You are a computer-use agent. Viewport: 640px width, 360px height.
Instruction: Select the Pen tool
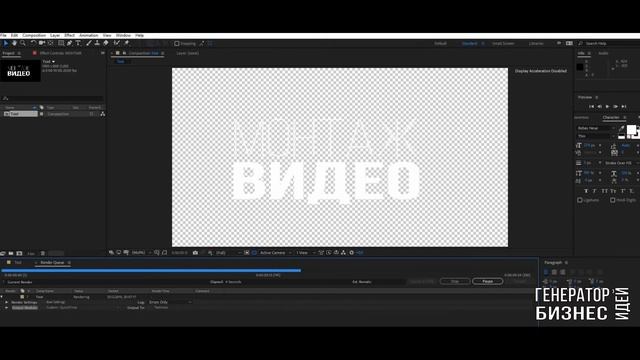[x=69, y=43]
